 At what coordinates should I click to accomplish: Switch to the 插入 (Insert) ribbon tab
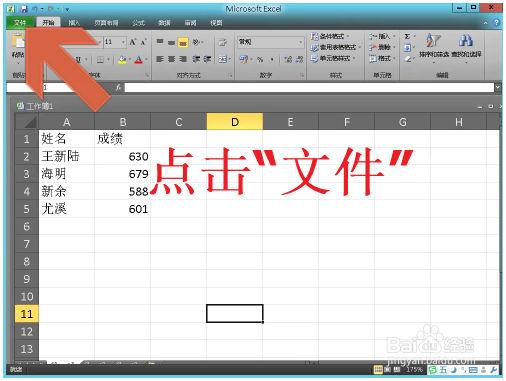tap(74, 23)
